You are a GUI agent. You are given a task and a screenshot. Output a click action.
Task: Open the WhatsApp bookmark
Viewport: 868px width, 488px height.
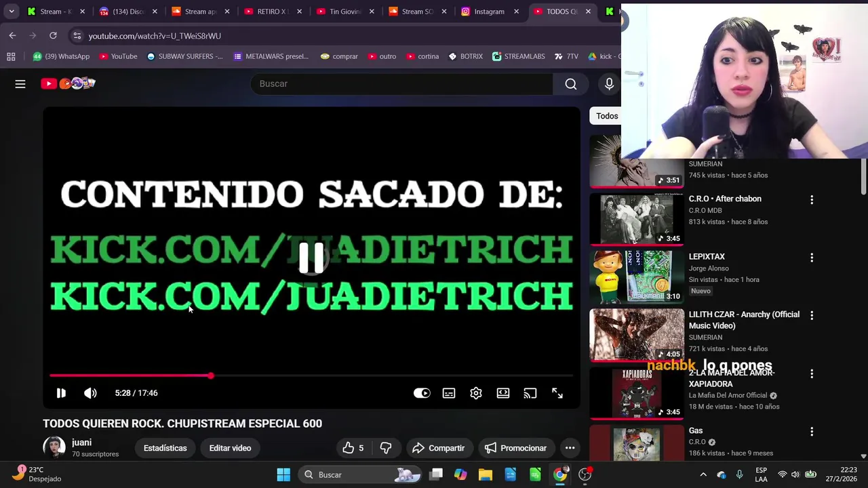[x=61, y=56]
